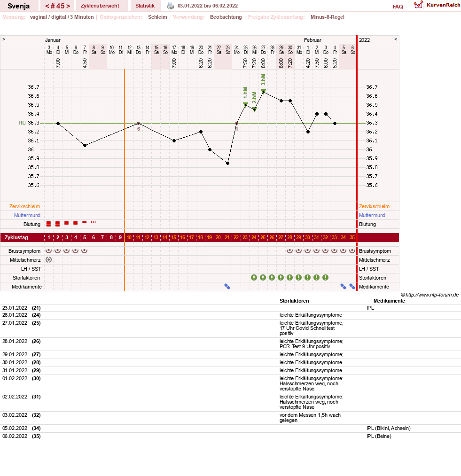This screenshot has width=461, height=476.
Task: Click the note row dated 28.01.2022
Action: [230, 344]
